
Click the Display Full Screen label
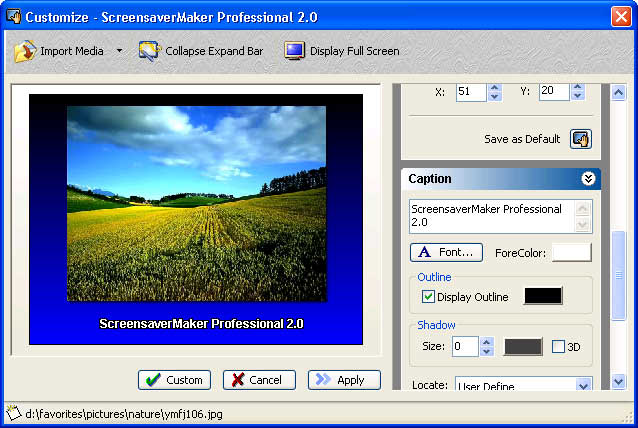pyautogui.click(x=355, y=51)
